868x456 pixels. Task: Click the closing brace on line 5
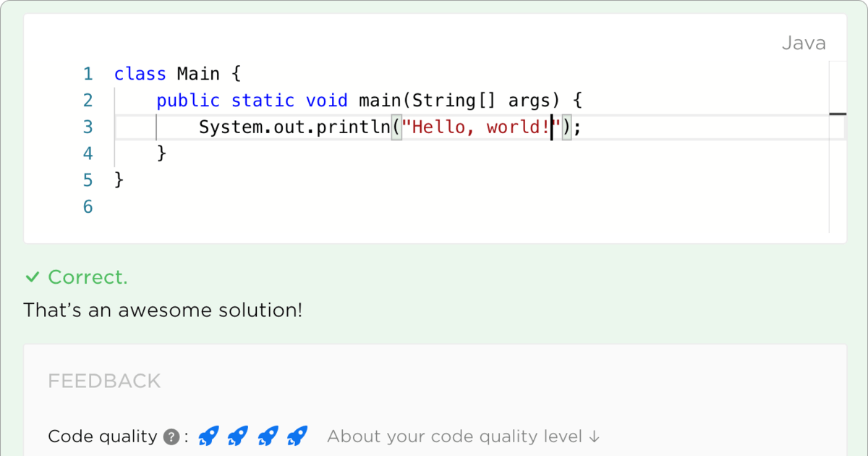coord(119,180)
